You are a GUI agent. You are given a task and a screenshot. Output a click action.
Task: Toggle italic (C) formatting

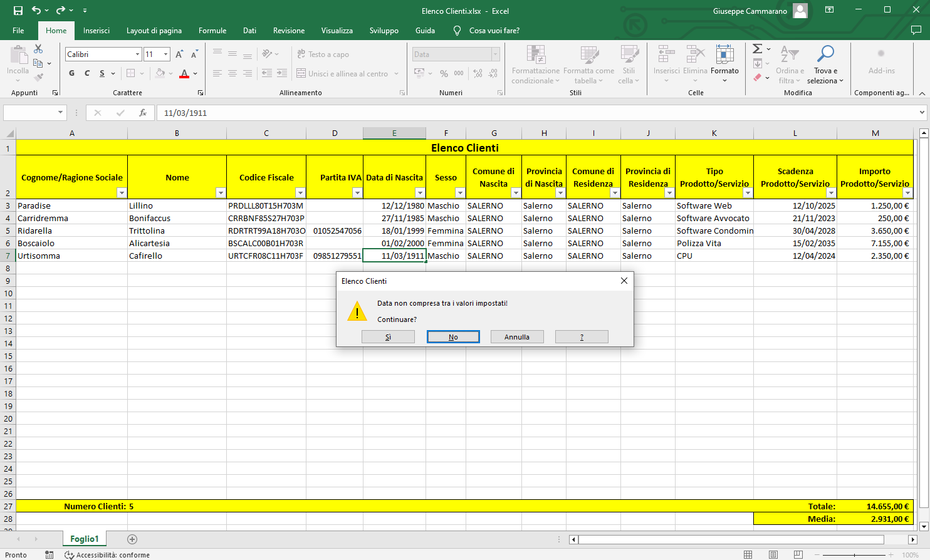click(87, 73)
